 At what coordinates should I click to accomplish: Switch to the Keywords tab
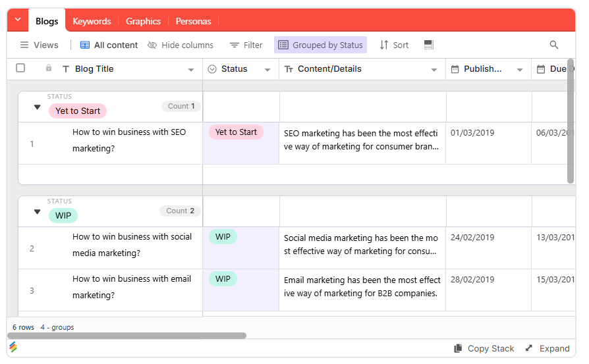pos(92,21)
